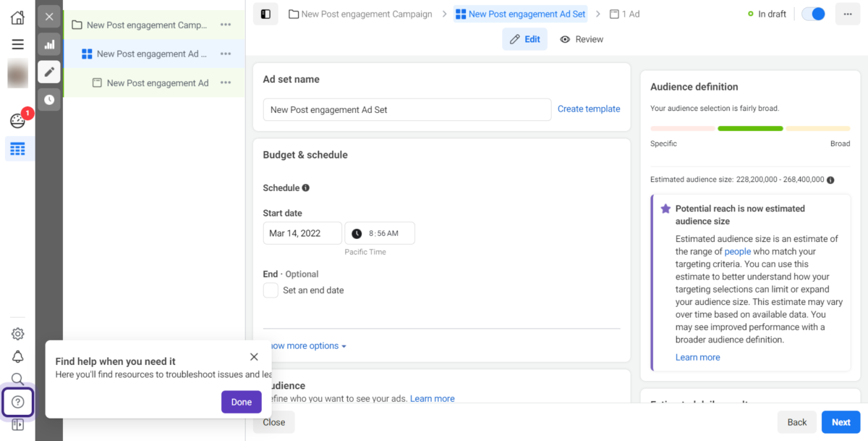Viewport: 868px width, 441px height.
Task: Check the Set an end date box
Action: point(271,290)
